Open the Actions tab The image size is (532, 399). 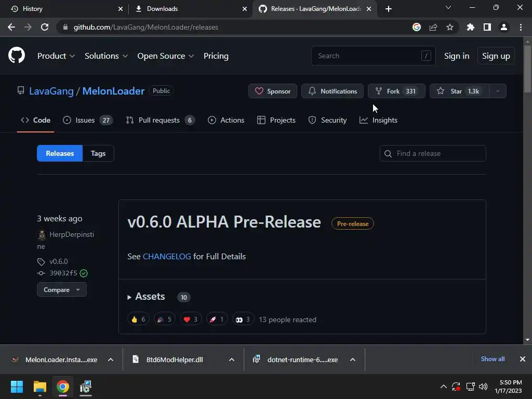tap(226, 120)
